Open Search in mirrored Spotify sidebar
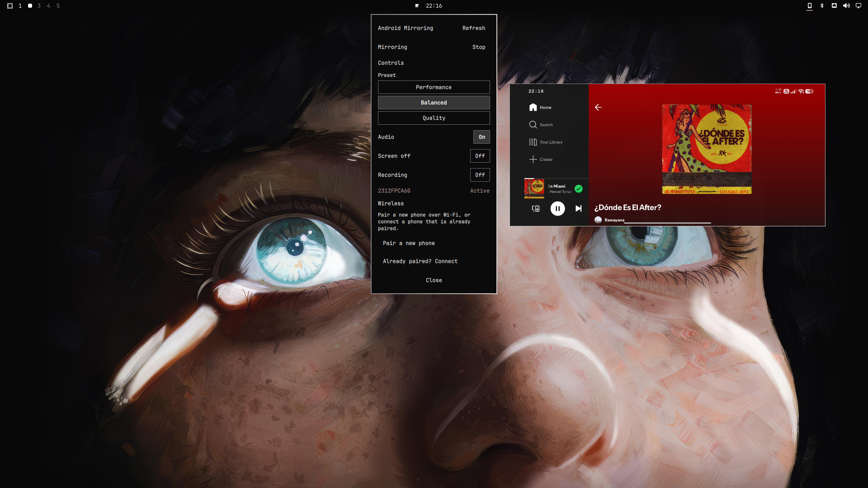The height and width of the screenshot is (488, 868). point(541,125)
